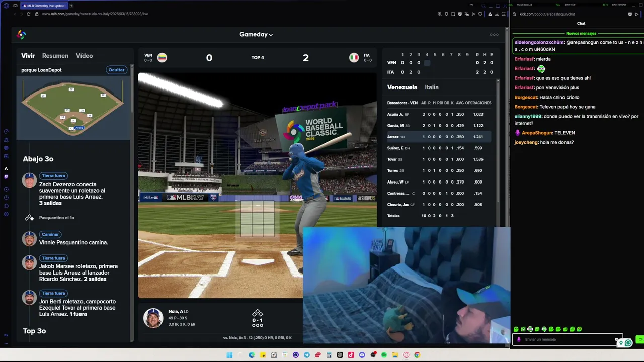Click the second green Kick emote
Image resolution: width=644 pixels, height=362 pixels.
click(523, 329)
